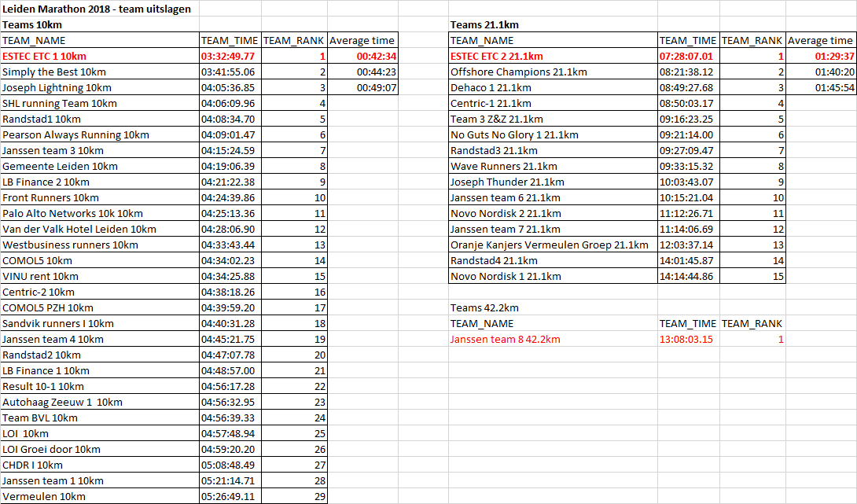Select team time 13:08:03.15
Image resolution: width=857 pixels, height=504 pixels.
686,339
